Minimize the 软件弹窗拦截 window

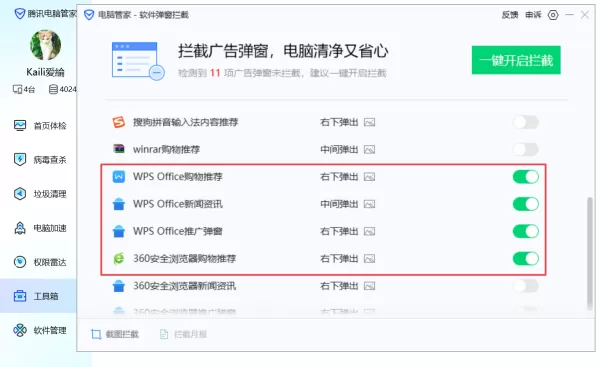[x=569, y=15]
